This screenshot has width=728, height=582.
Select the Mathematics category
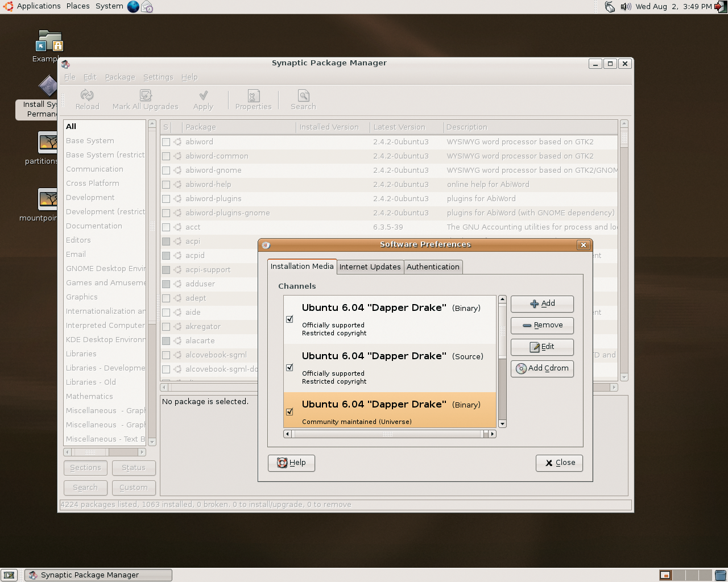coord(105,397)
